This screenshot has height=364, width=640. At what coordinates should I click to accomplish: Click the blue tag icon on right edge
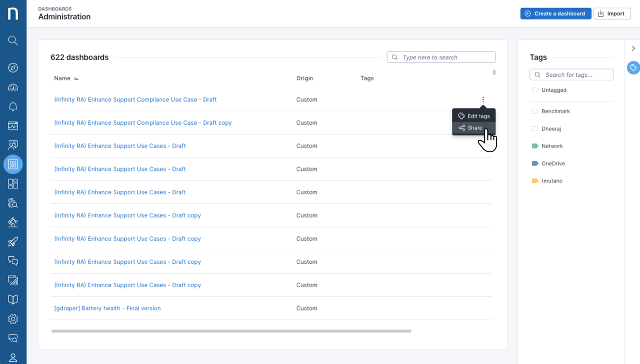[633, 67]
